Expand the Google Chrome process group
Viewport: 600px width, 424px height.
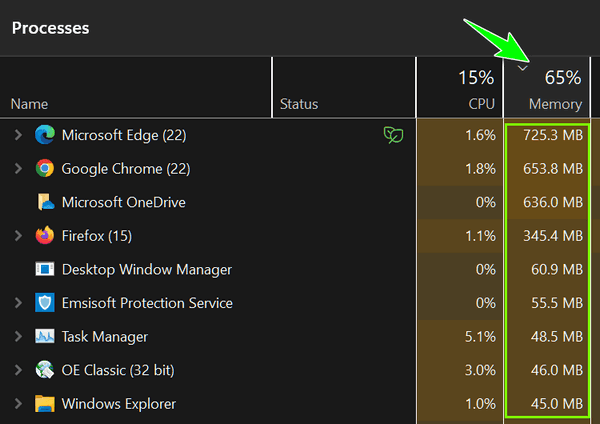tap(18, 168)
